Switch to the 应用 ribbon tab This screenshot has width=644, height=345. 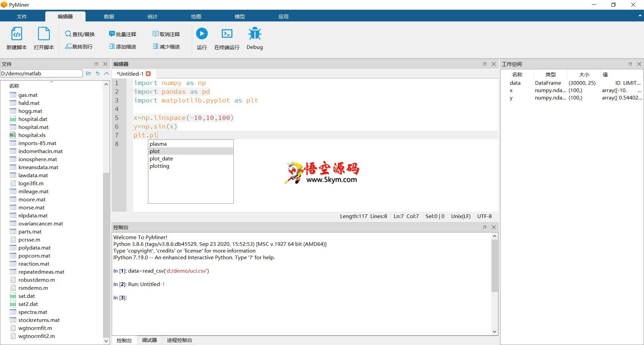pyautogui.click(x=283, y=16)
